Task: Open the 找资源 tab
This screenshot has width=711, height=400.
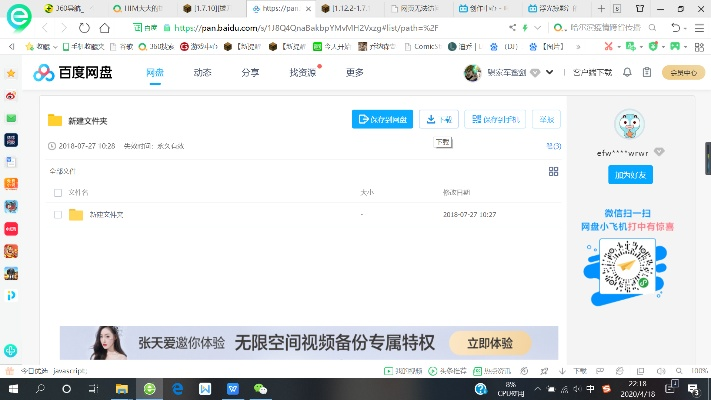Action: 303,73
